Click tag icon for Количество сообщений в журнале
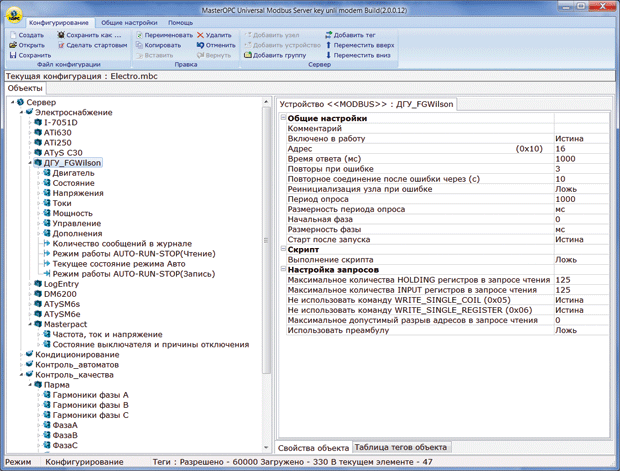Screen dimensions: 620x471 click(47, 243)
